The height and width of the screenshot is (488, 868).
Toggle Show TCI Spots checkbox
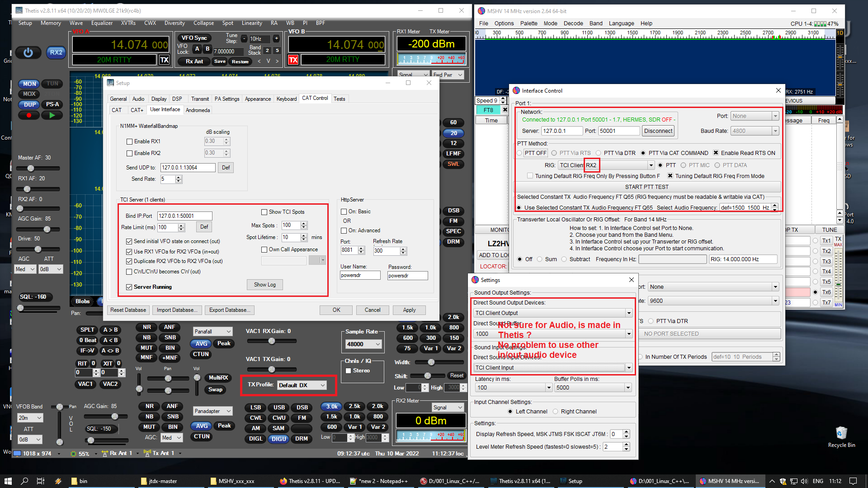264,212
